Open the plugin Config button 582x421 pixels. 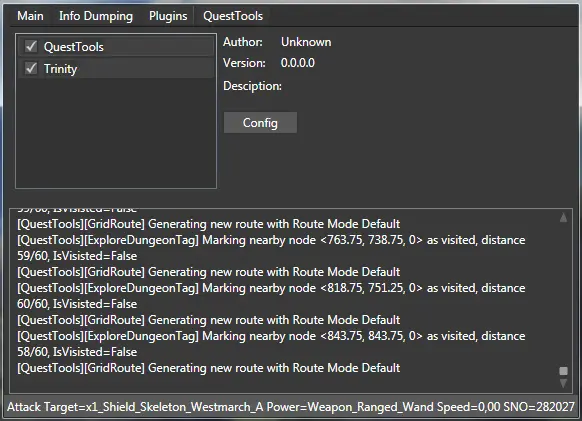tap(260, 123)
